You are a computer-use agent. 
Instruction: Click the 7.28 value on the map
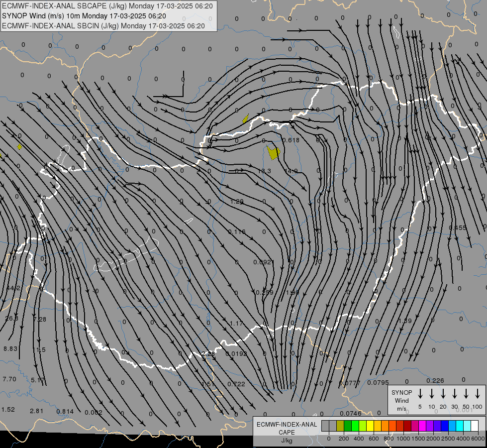click(x=40, y=319)
